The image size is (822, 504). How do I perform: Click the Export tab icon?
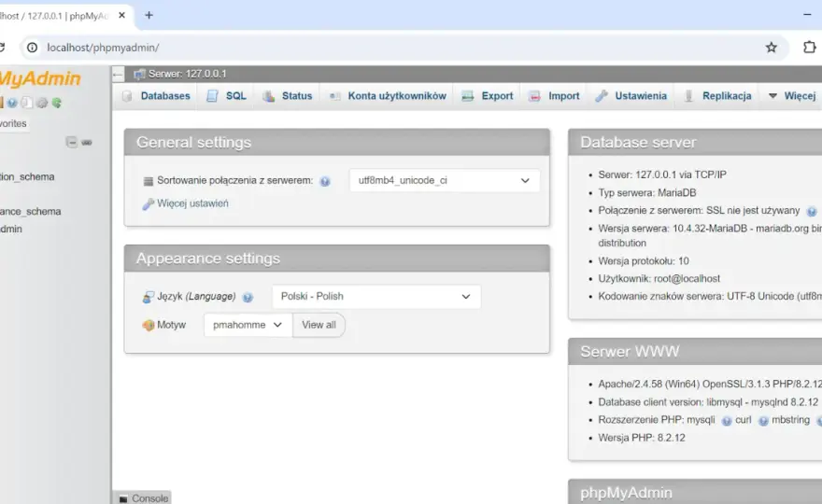(x=468, y=96)
